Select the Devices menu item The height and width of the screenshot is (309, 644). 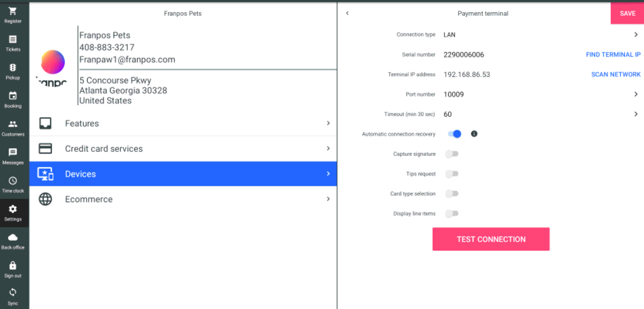183,174
